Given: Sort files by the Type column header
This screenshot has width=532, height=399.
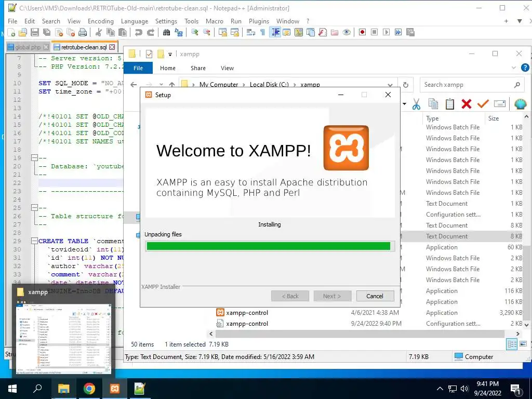Looking at the screenshot, I should (432, 118).
